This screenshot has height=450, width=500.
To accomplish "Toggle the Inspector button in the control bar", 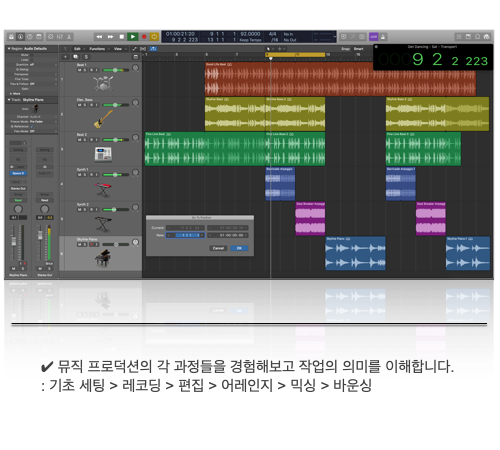I will [x=20, y=37].
